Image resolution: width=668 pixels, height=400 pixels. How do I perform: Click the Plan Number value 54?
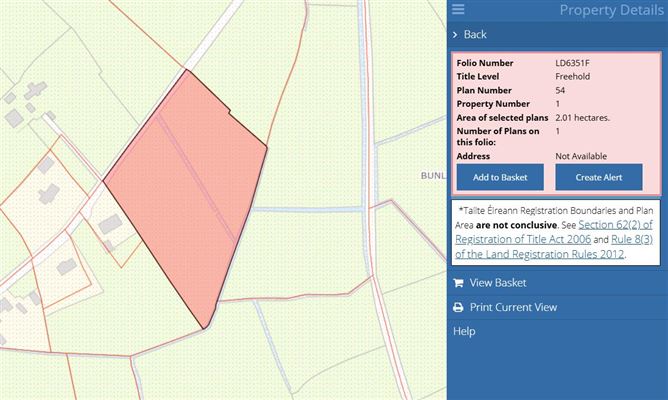[x=560, y=90]
